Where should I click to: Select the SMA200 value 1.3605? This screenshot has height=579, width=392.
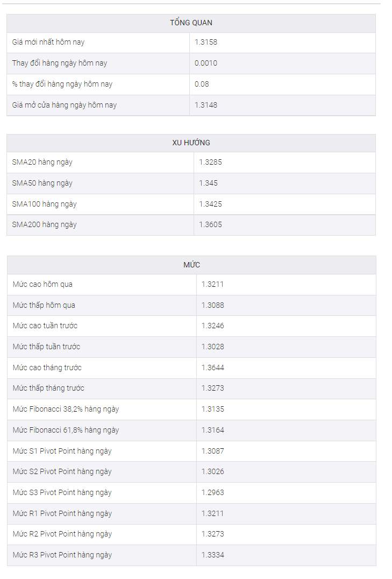[210, 224]
